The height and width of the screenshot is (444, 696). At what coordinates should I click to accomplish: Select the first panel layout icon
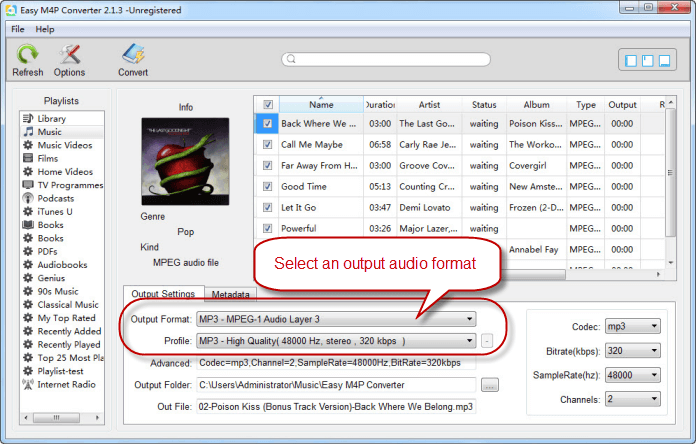point(631,60)
